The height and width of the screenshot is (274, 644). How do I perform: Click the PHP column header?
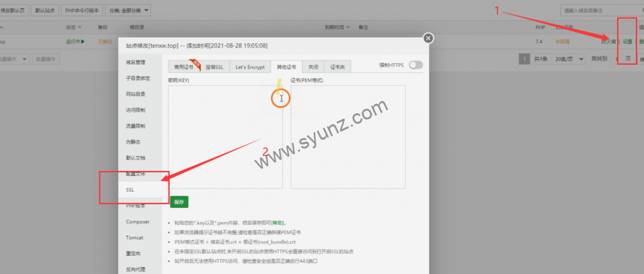540,28
